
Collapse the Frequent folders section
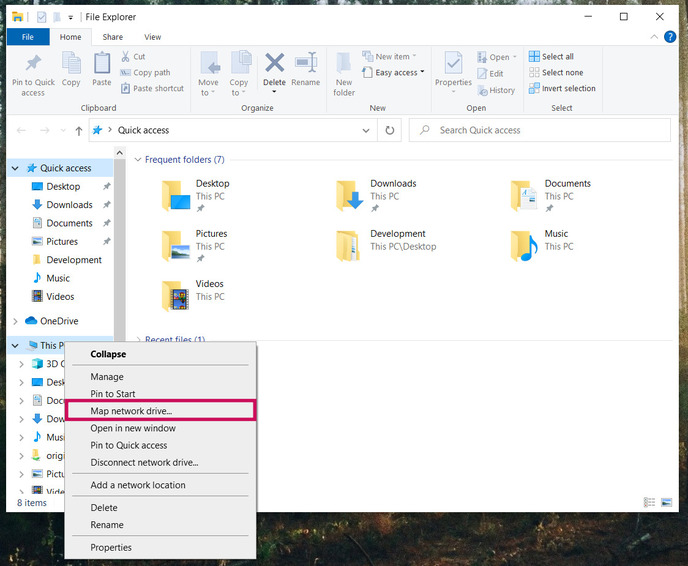pyautogui.click(x=138, y=160)
